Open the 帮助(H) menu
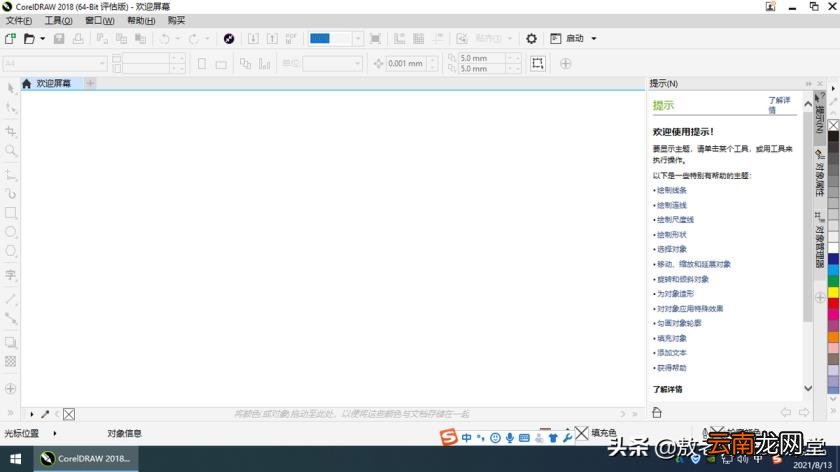This screenshot has width=840, height=472. pos(141,20)
